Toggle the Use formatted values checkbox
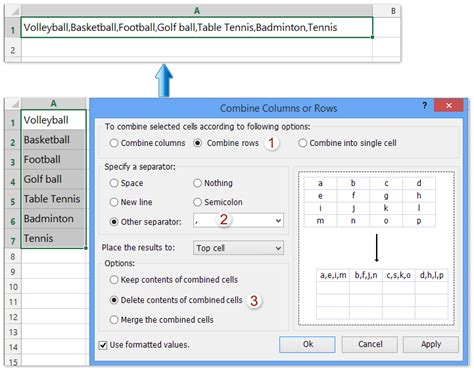This screenshot has height=370, width=474. [x=103, y=345]
